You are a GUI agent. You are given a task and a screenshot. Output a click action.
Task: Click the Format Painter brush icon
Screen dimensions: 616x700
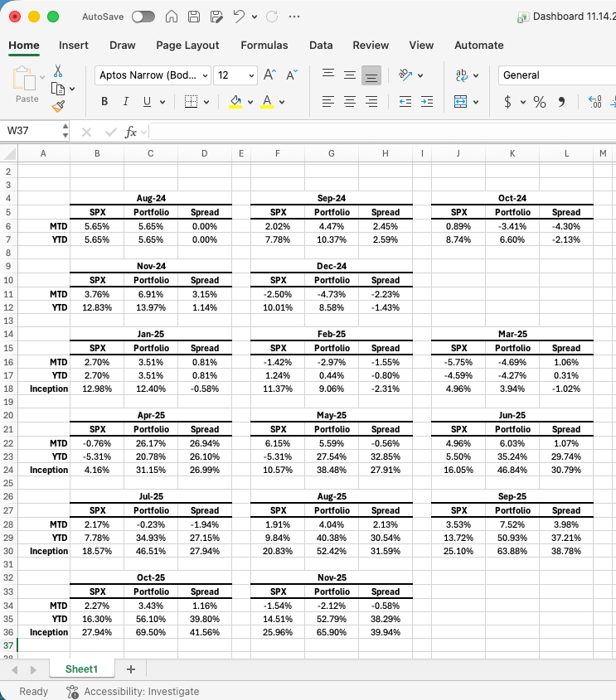coord(58,106)
